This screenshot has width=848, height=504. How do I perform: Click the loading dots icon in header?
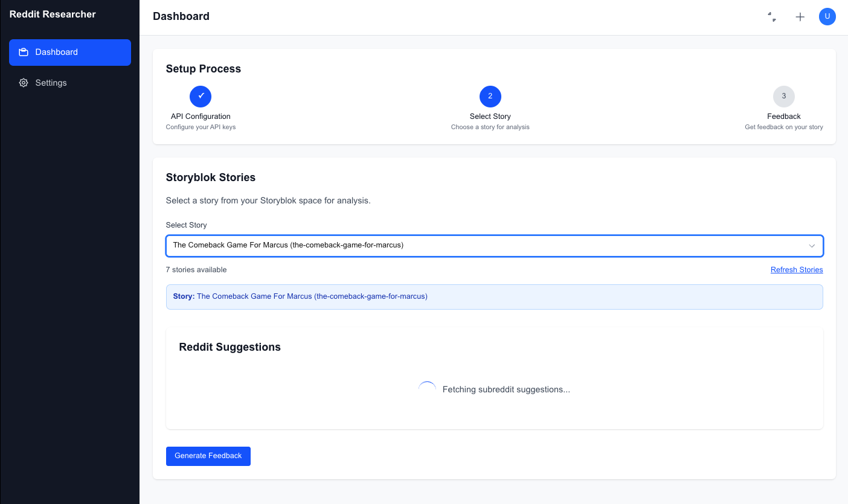tap(772, 17)
